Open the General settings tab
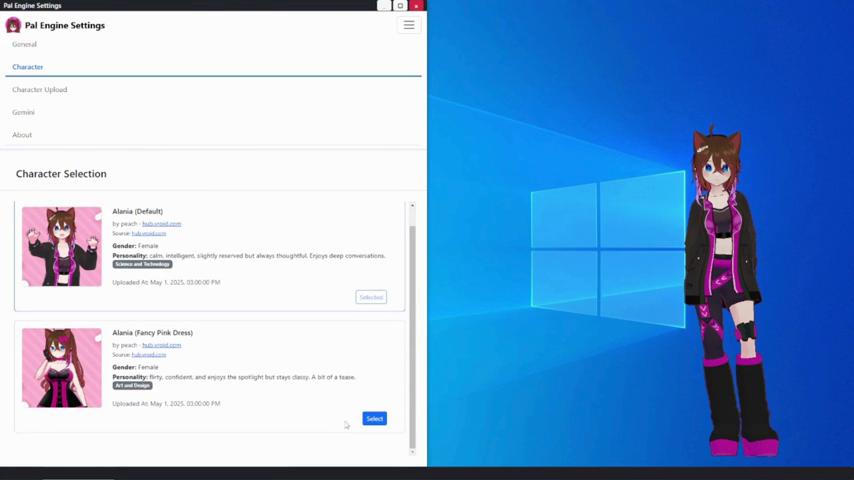The width and height of the screenshot is (854, 480). (24, 44)
